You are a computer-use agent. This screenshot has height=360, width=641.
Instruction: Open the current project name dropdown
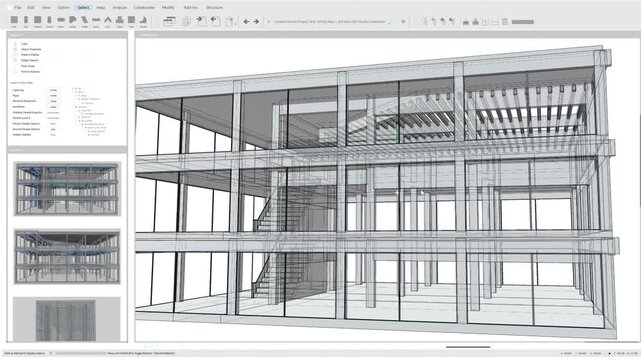(332, 22)
